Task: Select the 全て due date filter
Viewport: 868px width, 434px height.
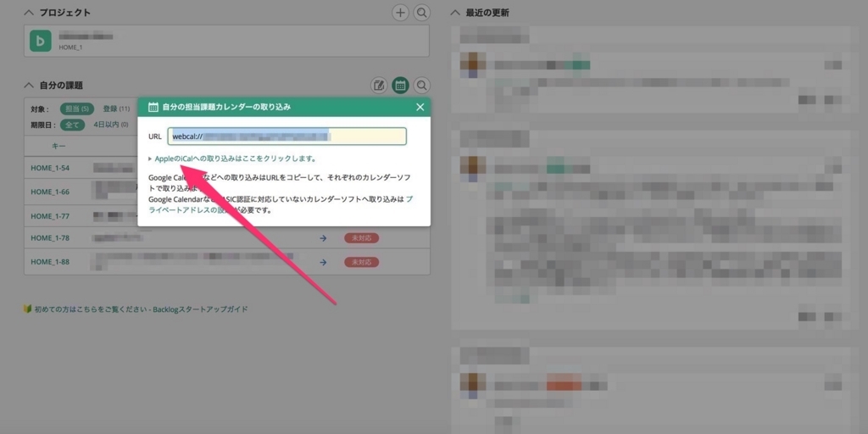Action: point(73,125)
